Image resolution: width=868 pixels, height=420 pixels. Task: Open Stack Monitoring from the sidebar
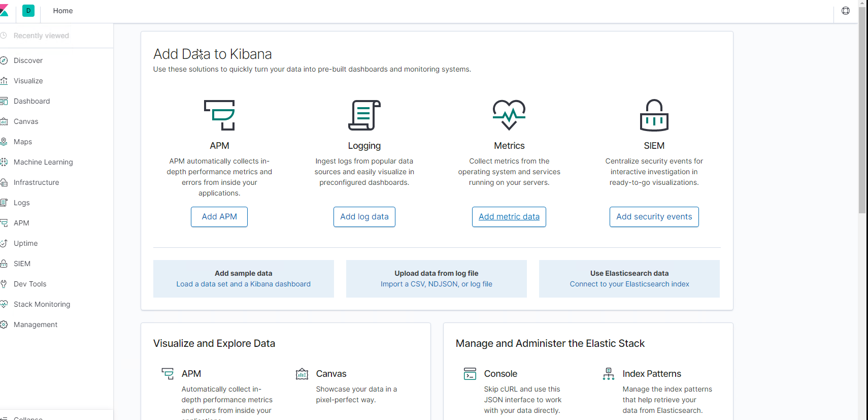pyautogui.click(x=42, y=304)
